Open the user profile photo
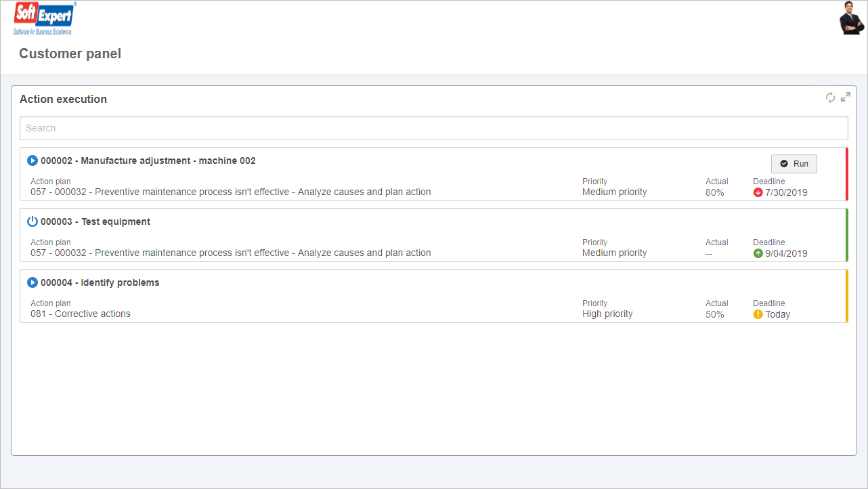This screenshot has width=868, height=489. pyautogui.click(x=852, y=18)
